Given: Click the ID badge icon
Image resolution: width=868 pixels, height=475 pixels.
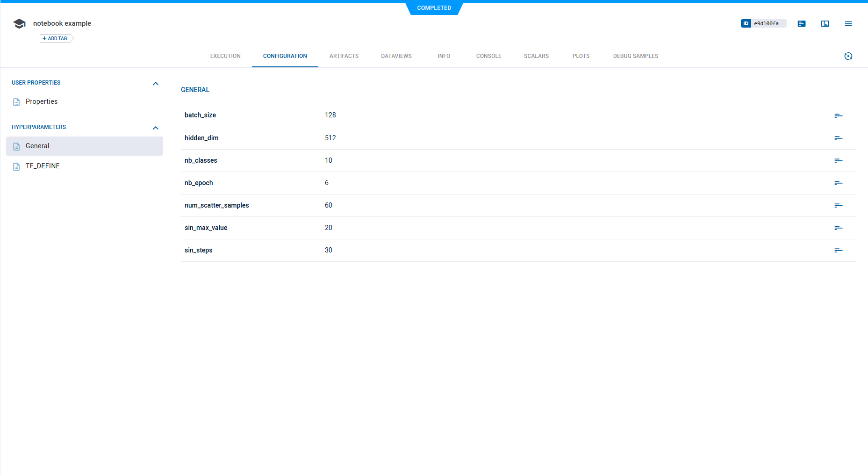Looking at the screenshot, I should (746, 23).
